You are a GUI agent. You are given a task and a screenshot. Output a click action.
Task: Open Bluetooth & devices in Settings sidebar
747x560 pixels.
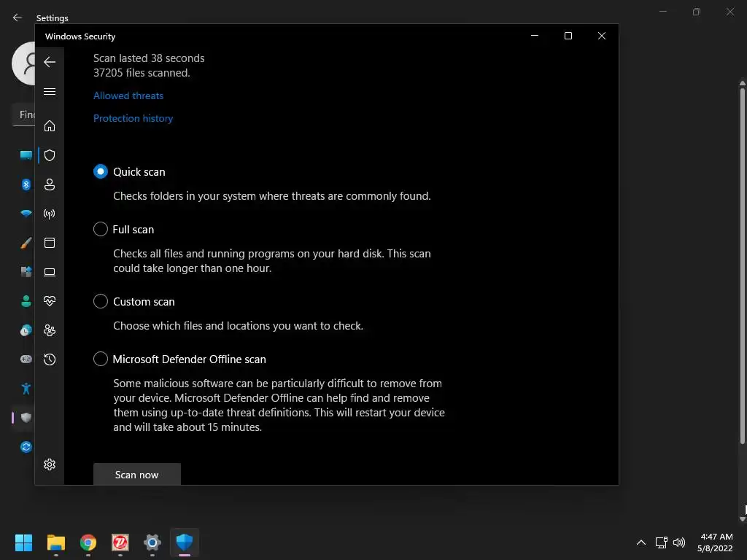point(26,184)
